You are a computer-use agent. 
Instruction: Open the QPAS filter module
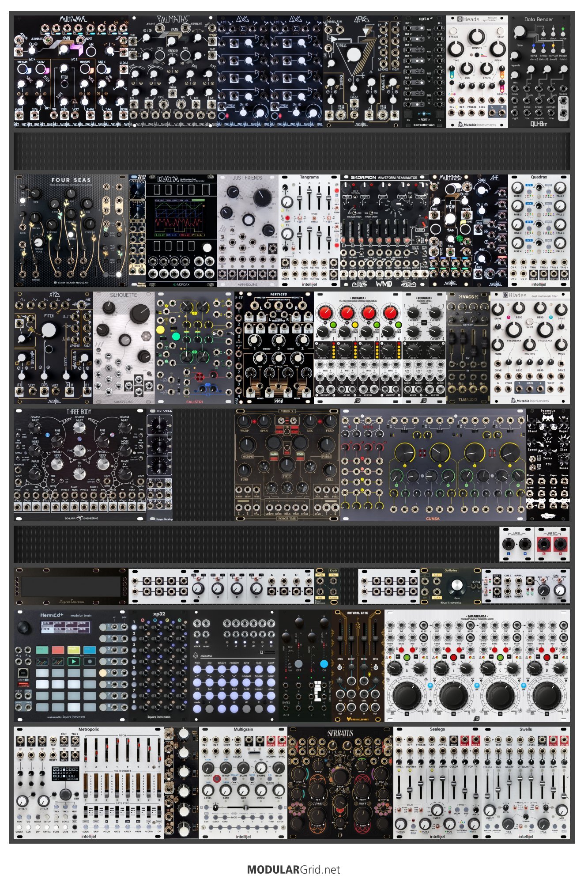[362, 72]
